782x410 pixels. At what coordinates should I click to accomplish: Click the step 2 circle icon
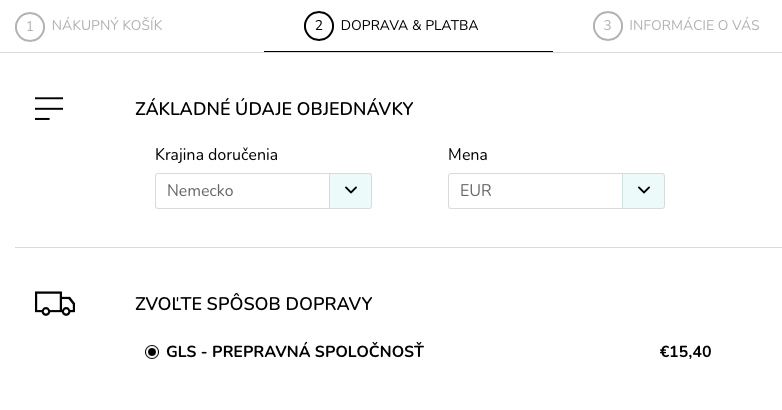(318, 26)
